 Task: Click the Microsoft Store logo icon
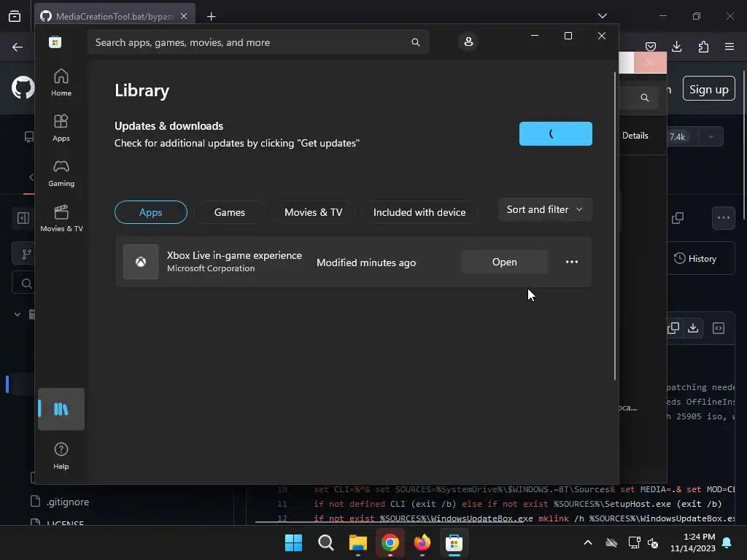[x=55, y=42]
